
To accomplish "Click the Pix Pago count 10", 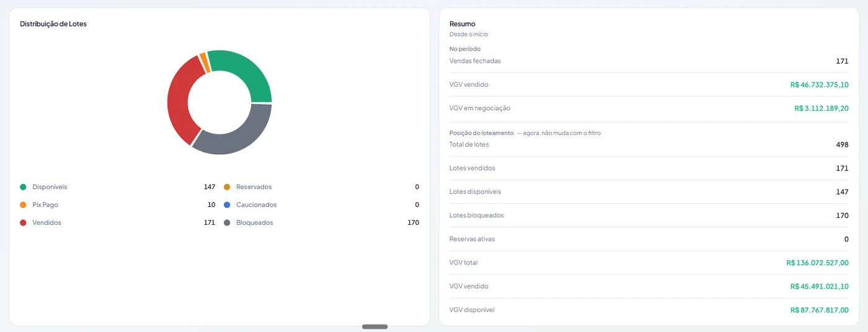I will 211,205.
